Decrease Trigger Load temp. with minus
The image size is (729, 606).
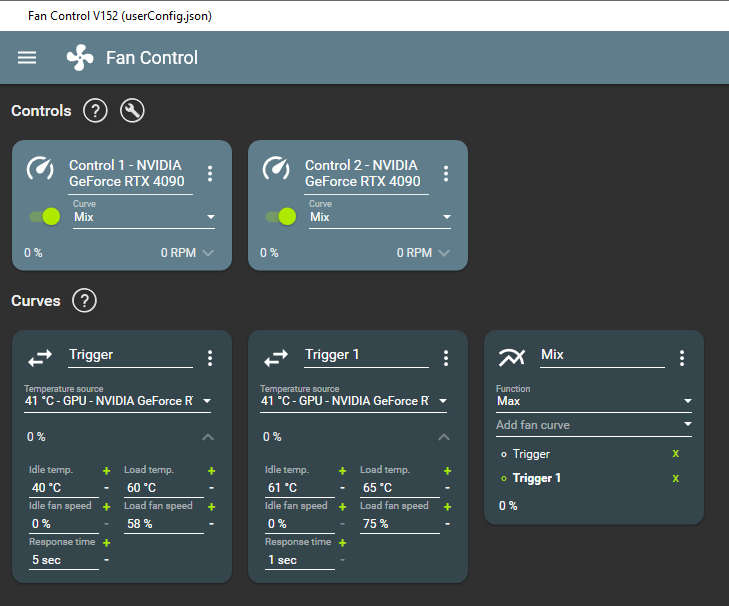[x=212, y=488]
